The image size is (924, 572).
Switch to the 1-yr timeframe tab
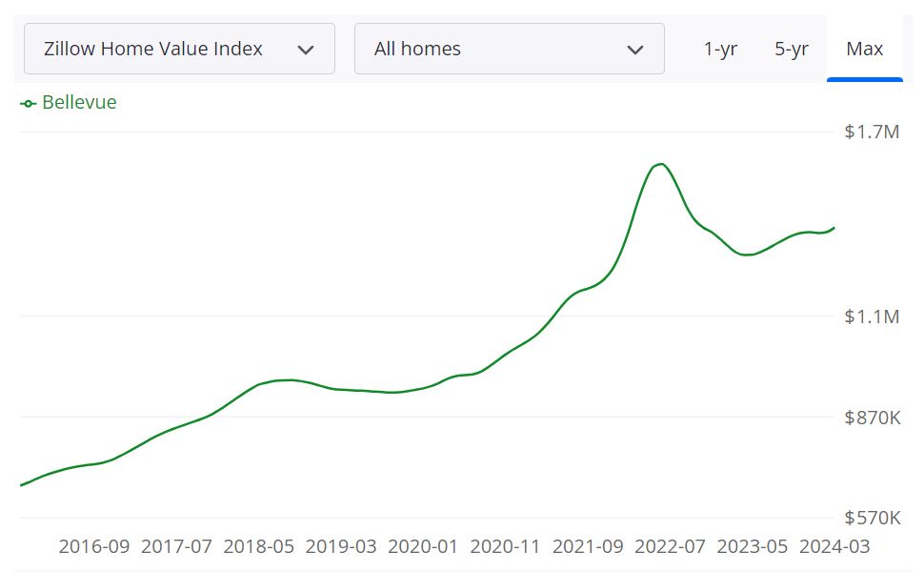(721, 49)
